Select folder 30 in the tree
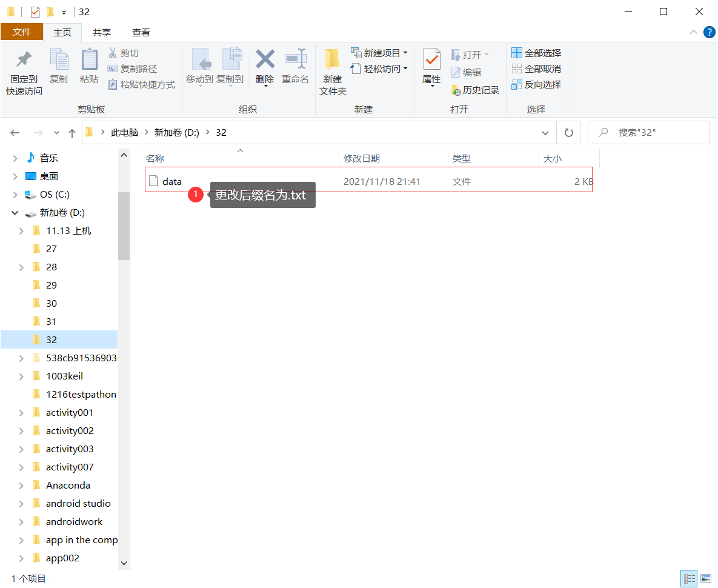Screen dimensions: 718x588 [52, 304]
